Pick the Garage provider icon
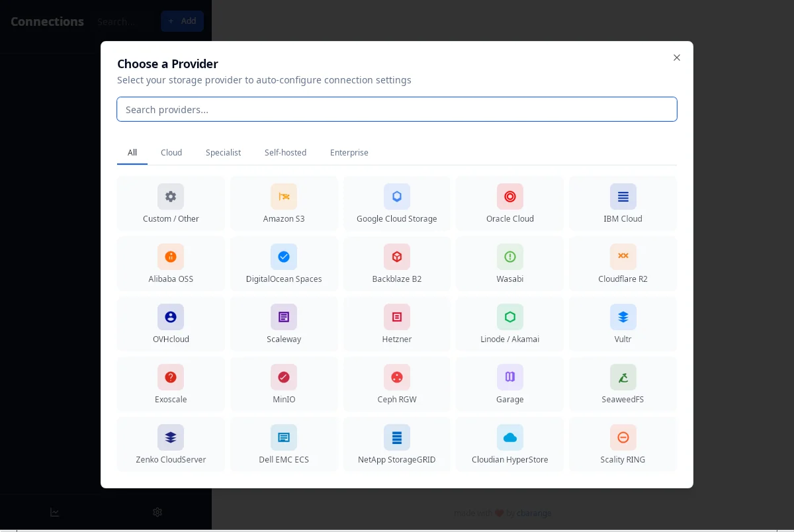This screenshot has width=794, height=532. click(x=510, y=377)
